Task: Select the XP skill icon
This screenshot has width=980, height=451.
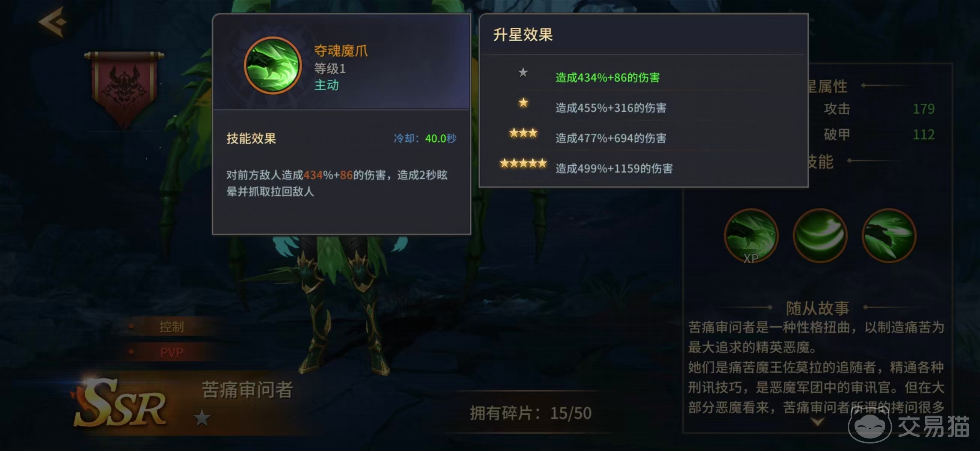Action: pos(751,236)
